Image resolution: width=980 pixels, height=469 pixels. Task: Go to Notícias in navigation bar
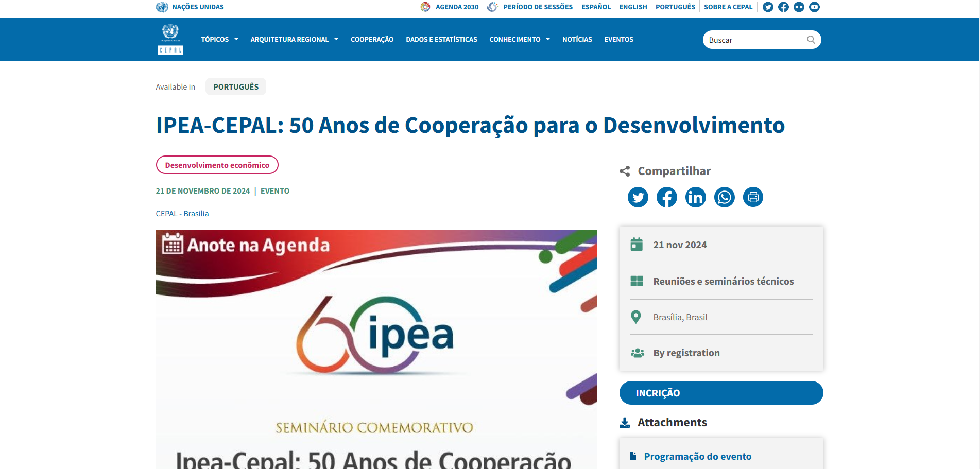(577, 39)
